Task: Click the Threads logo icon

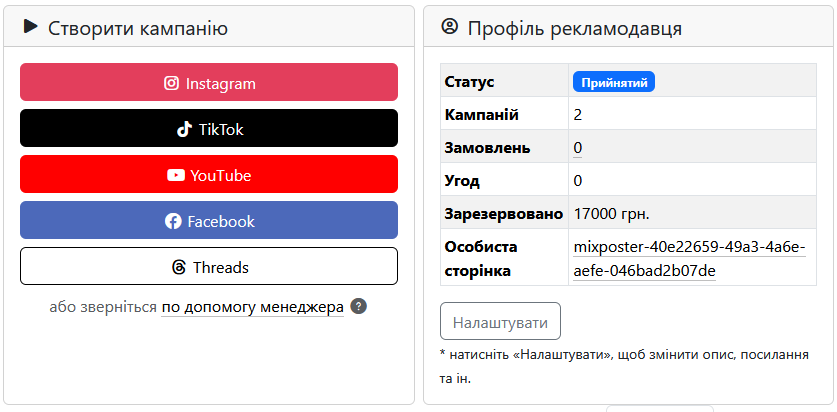Action: (x=179, y=267)
